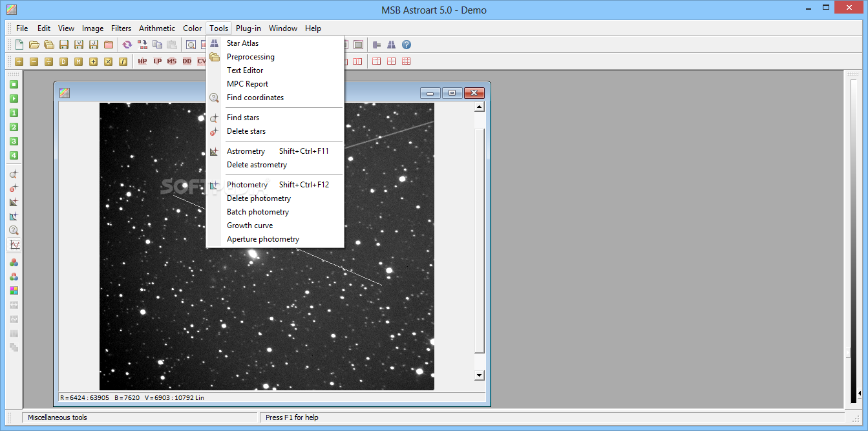Click the image window's vertical scrollbar thumb
Viewport: 868px width, 431px height.
[x=479, y=240]
